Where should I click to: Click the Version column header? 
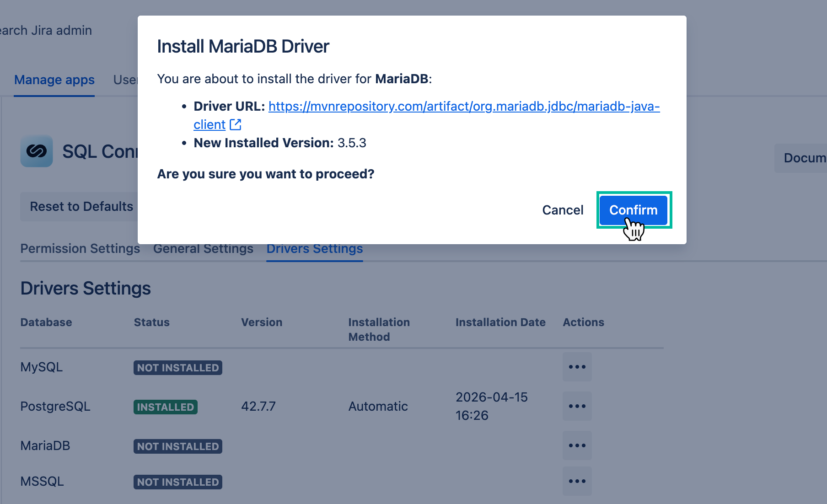click(262, 322)
